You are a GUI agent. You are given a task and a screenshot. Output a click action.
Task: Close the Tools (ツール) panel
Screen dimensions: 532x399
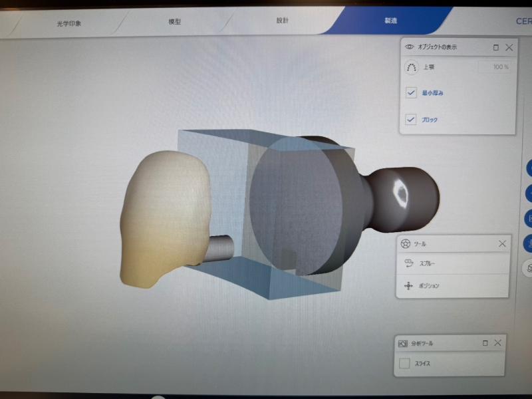[x=502, y=244]
